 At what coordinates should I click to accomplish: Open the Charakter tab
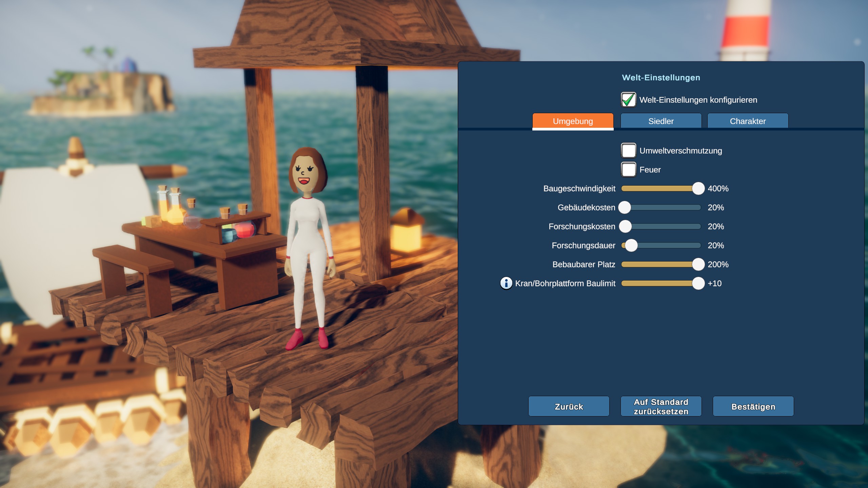click(x=747, y=121)
